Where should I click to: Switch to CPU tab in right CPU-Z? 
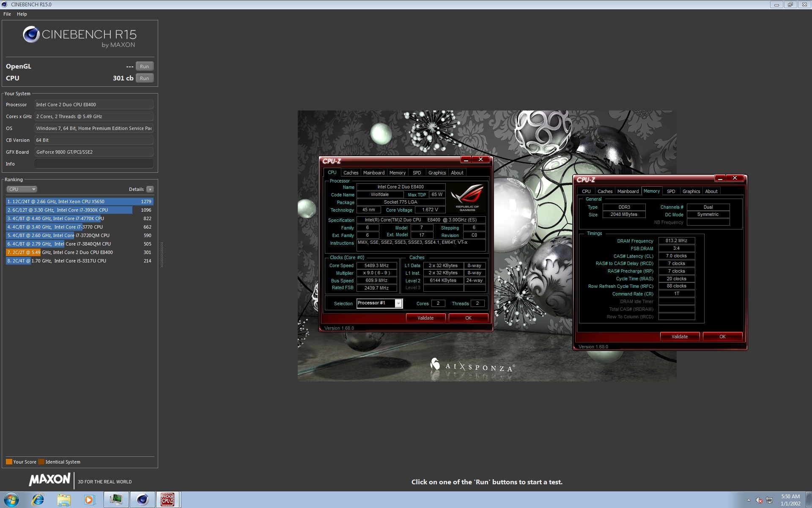[x=586, y=191]
